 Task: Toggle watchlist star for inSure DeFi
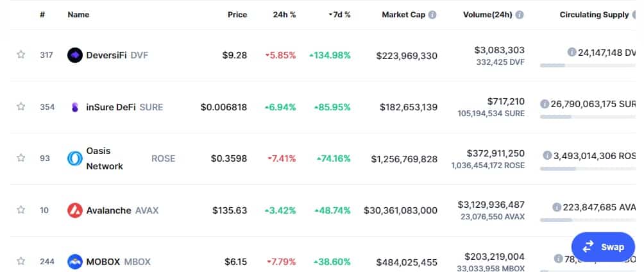click(x=21, y=106)
